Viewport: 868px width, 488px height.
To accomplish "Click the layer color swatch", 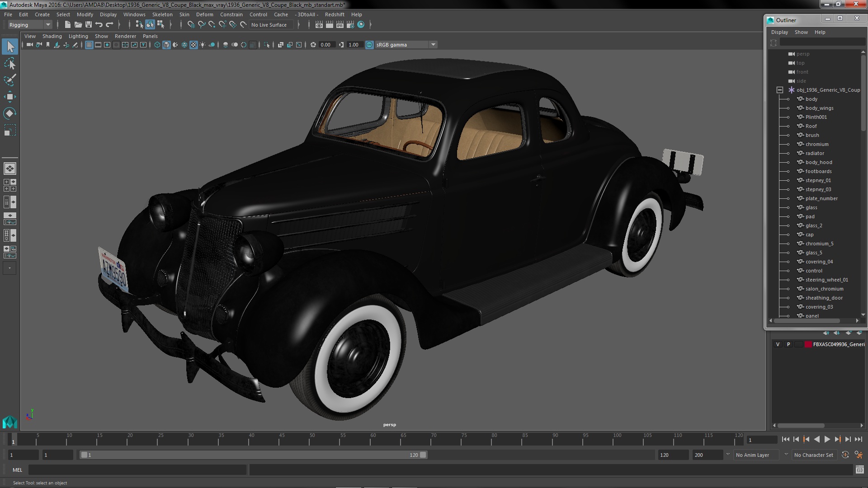I will (808, 344).
